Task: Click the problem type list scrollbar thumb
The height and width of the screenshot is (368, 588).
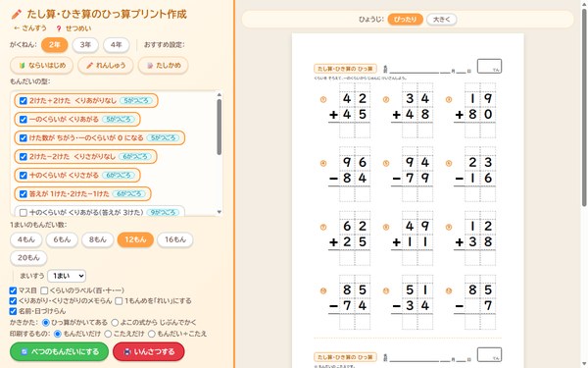Action: pyautogui.click(x=219, y=127)
